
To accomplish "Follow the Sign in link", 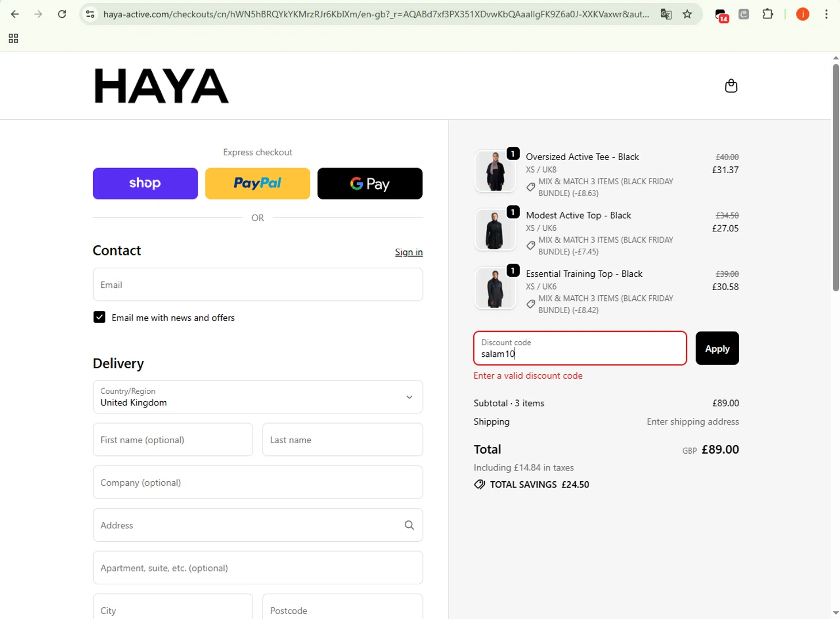I will coord(409,252).
